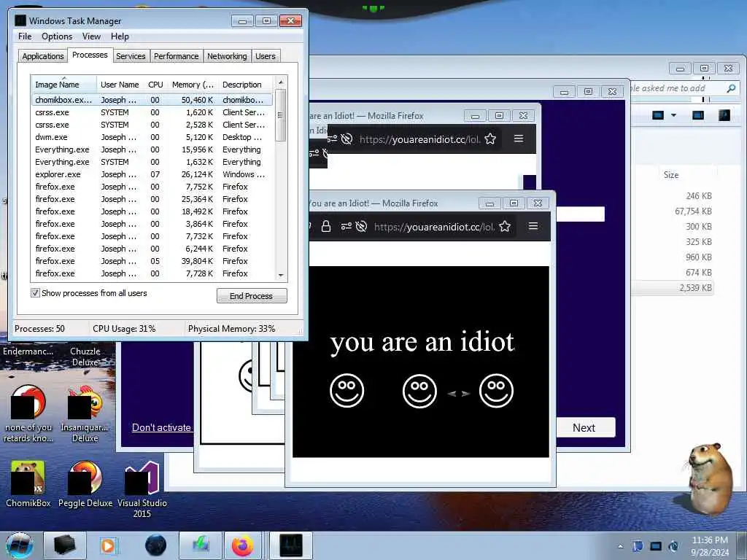Toggle Show processes from all users
The height and width of the screenshot is (560, 747).
(x=35, y=293)
